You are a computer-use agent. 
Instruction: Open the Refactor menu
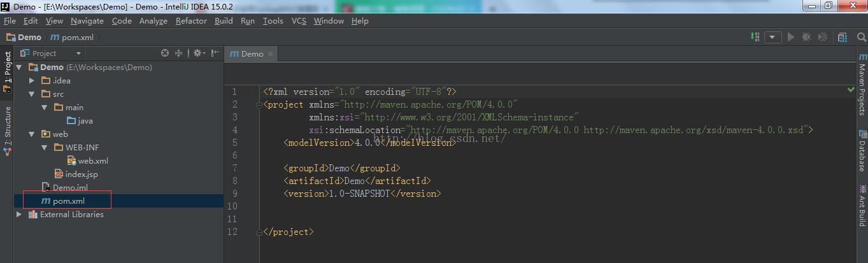(191, 20)
